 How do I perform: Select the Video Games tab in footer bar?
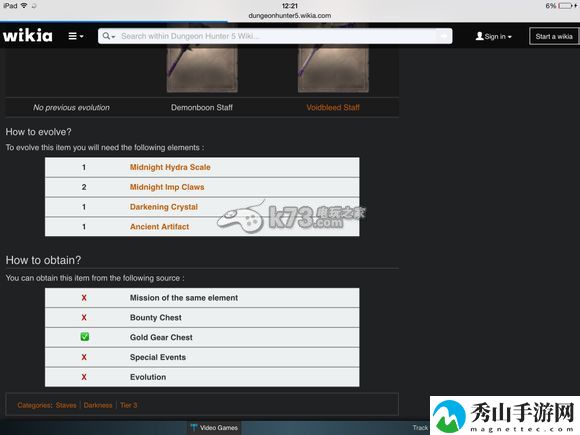pos(214,428)
